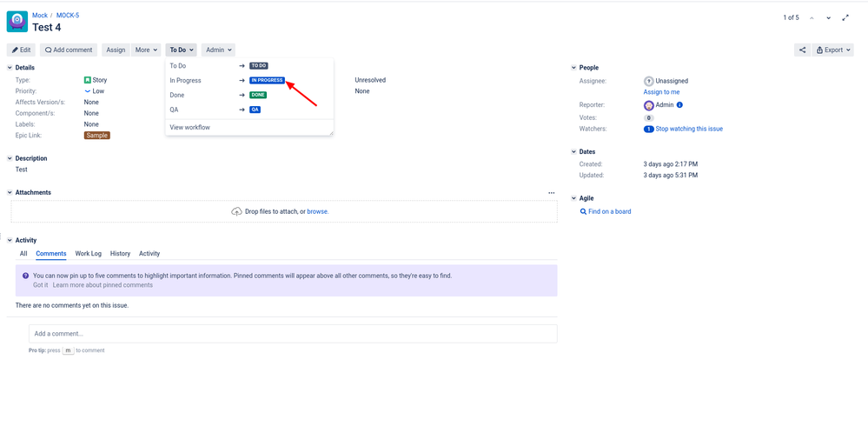Click the Edit button
Viewport: 868px width, 446px height.
tap(21, 50)
